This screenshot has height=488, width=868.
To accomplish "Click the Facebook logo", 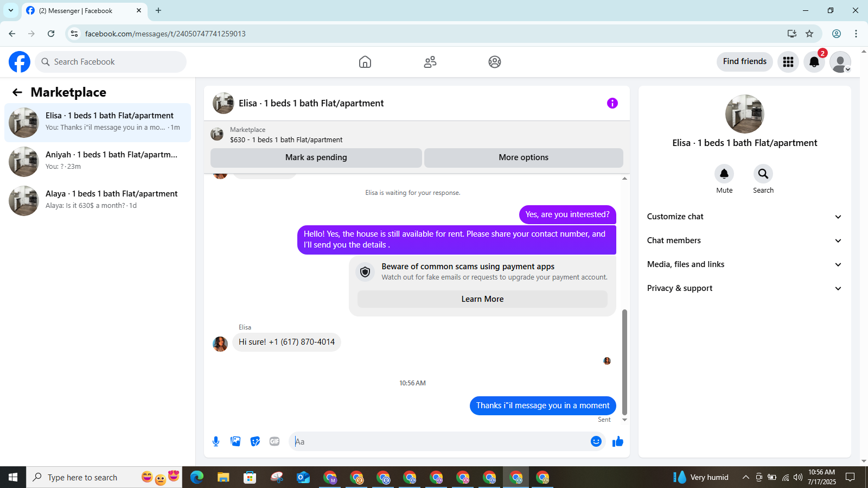I will coord(20,62).
